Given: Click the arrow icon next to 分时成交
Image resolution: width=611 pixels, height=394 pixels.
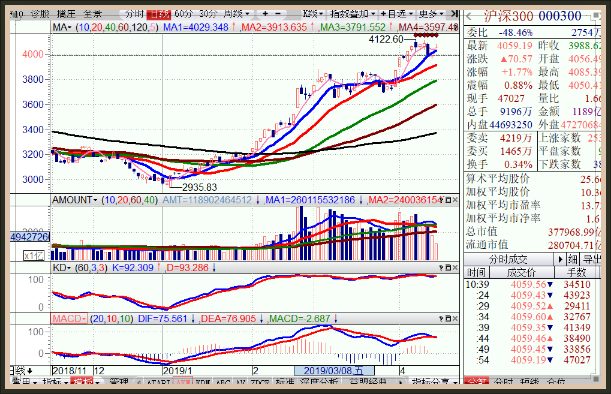Looking at the screenshot, I should (560, 259).
